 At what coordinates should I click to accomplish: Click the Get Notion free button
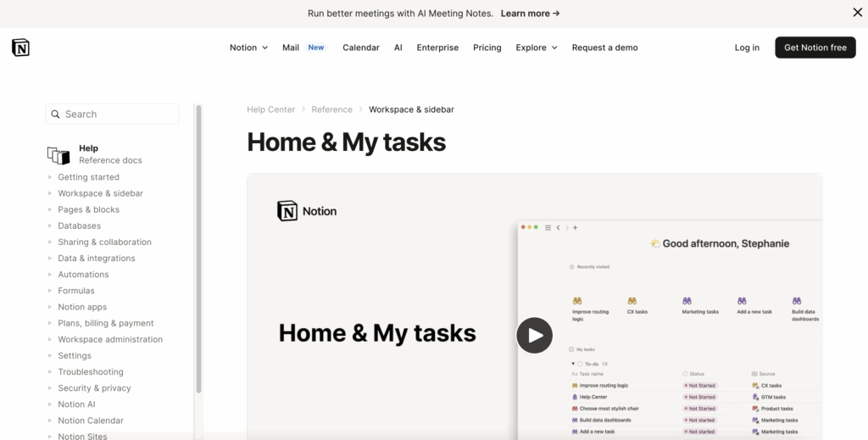click(815, 47)
